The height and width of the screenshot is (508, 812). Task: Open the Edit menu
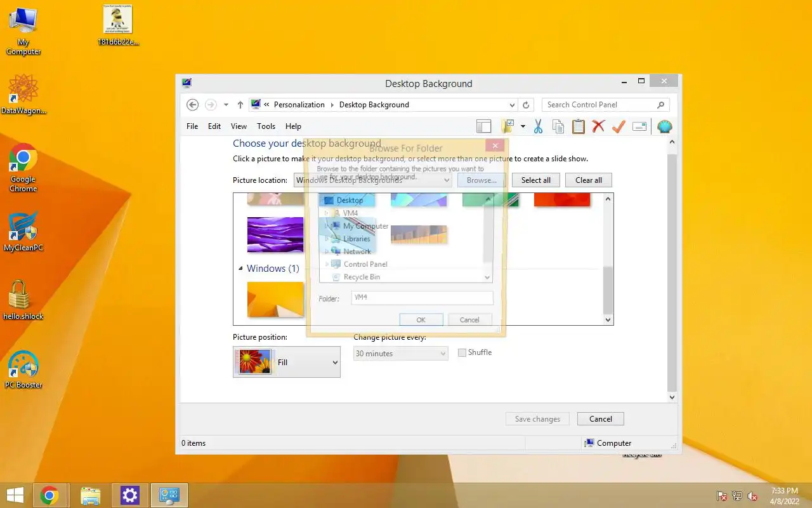coord(214,126)
